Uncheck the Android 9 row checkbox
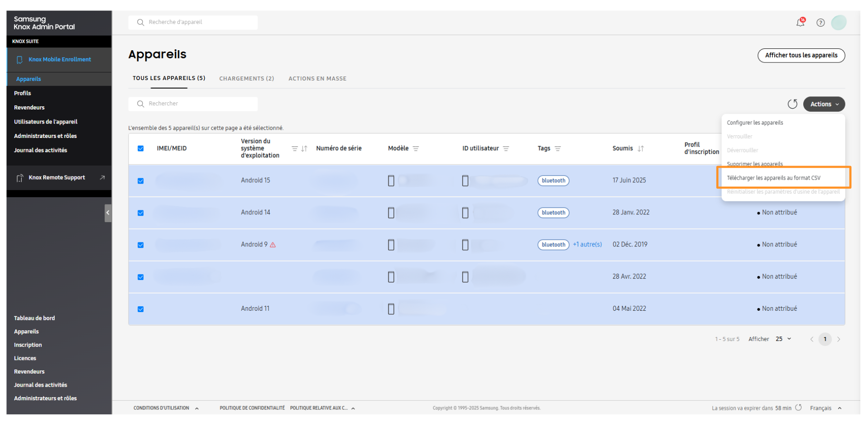Viewport: 868px width, 427px height. click(140, 245)
